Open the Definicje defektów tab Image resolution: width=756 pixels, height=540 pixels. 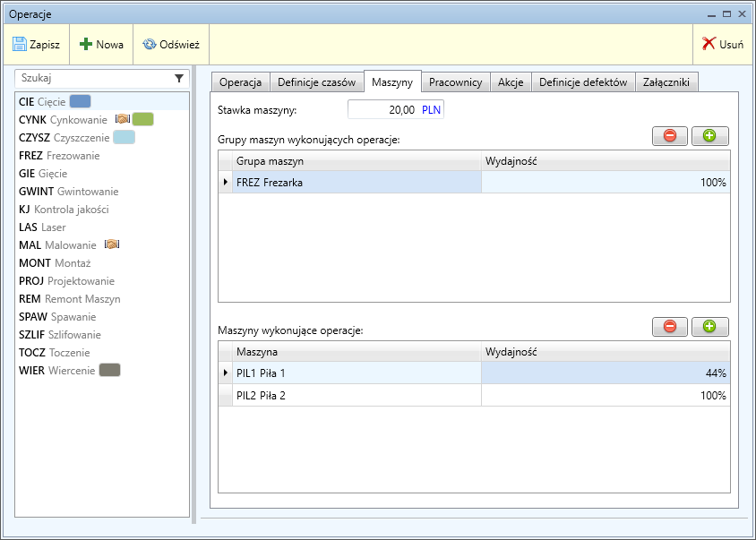[x=583, y=82]
